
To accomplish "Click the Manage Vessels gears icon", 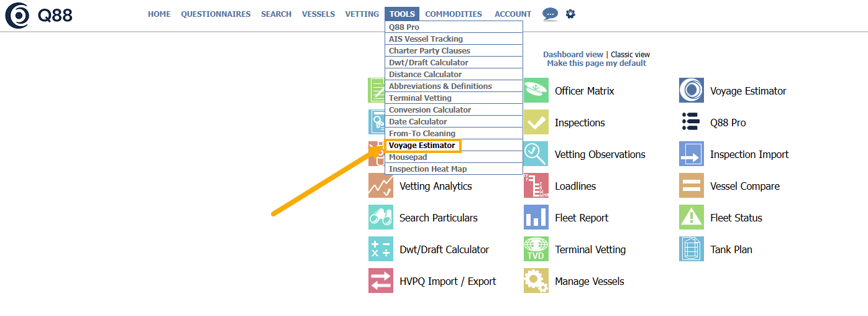I will tap(536, 281).
